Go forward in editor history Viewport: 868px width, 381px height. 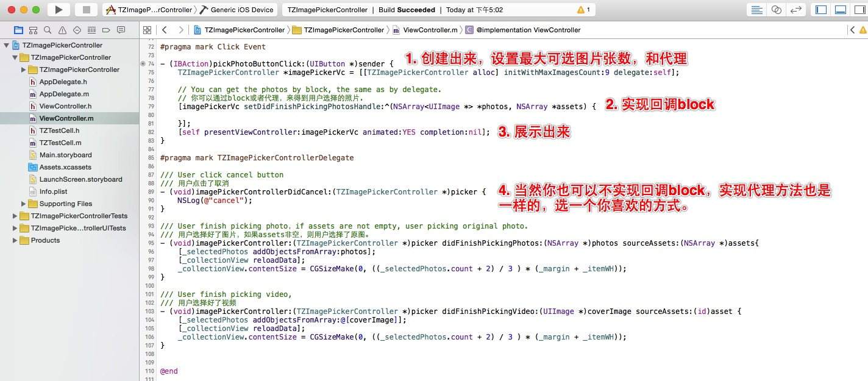click(x=181, y=30)
